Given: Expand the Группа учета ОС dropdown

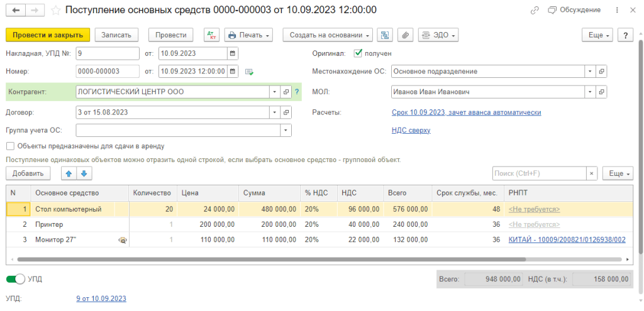Looking at the screenshot, I should click(286, 130).
